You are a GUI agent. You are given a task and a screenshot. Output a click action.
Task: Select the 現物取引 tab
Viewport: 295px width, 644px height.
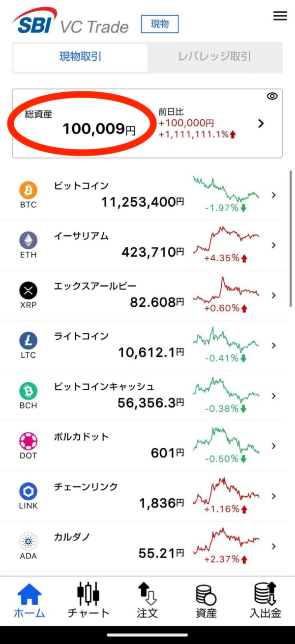[x=80, y=57]
